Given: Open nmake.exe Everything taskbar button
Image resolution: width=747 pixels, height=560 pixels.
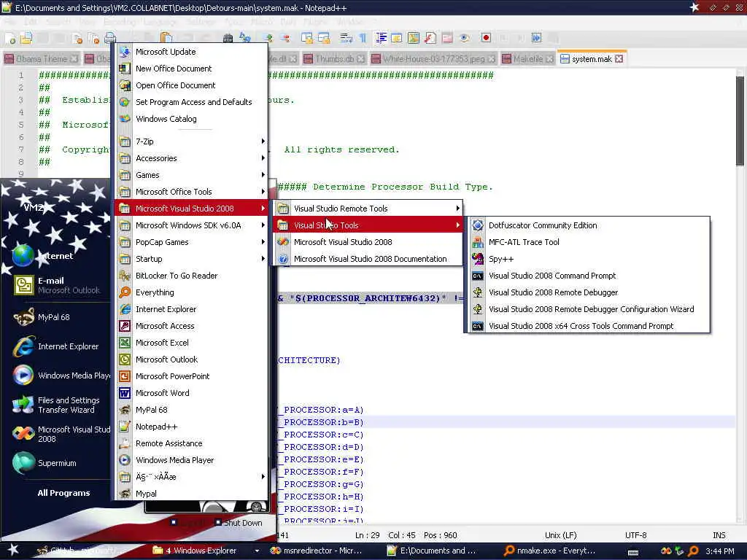Looking at the screenshot, I should click(550, 551).
